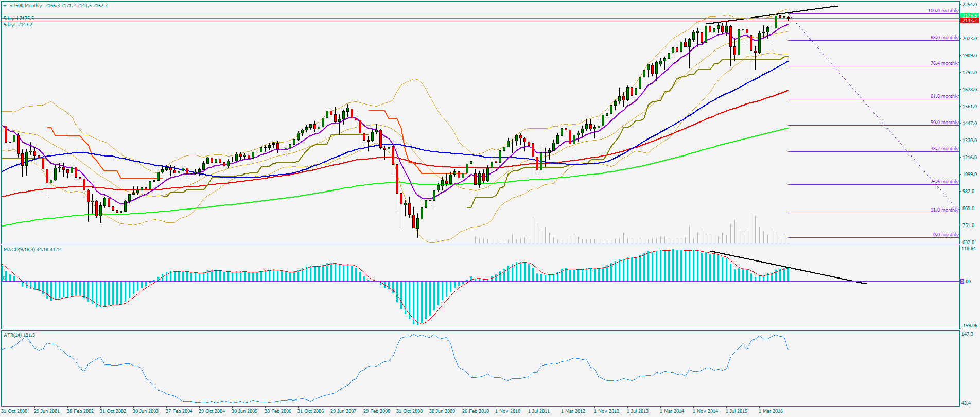Click the '29 Jun 2007' date label
The height and width of the screenshot is (417, 980).
point(343,411)
